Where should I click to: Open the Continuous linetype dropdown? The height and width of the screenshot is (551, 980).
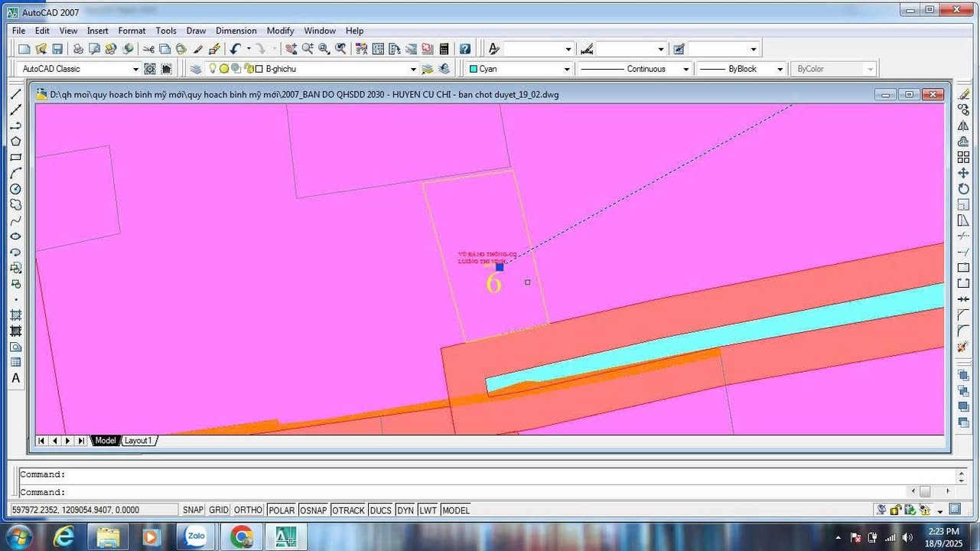point(686,68)
